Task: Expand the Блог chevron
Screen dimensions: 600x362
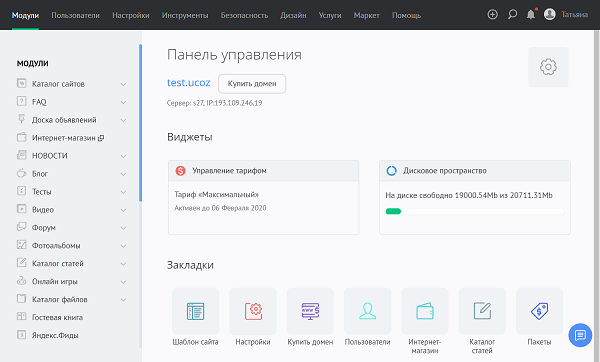Action: [123, 174]
